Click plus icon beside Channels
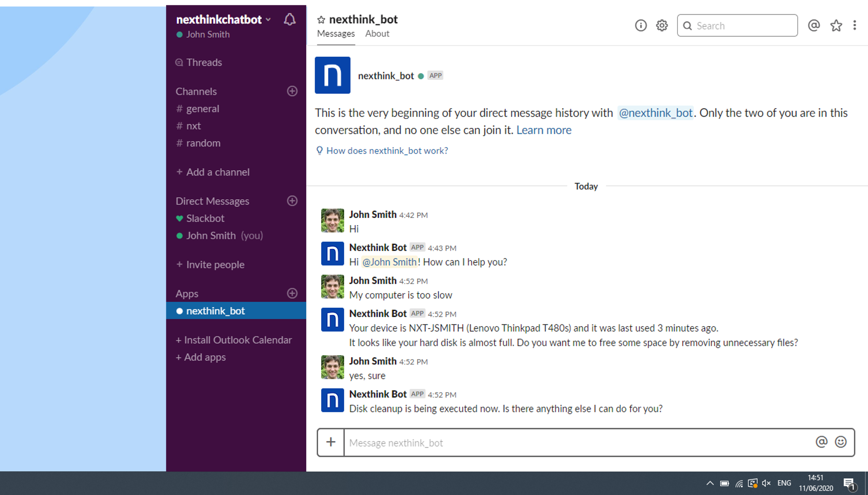 [292, 91]
